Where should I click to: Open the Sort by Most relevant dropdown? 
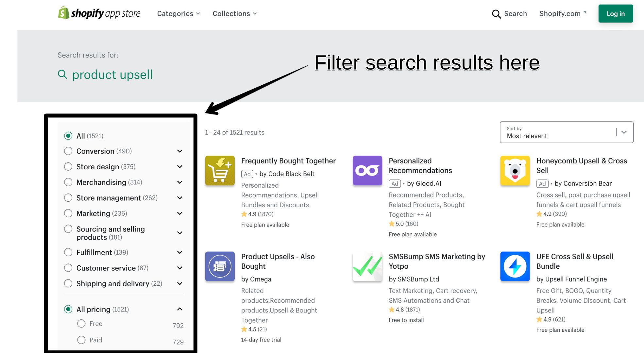coord(567,132)
